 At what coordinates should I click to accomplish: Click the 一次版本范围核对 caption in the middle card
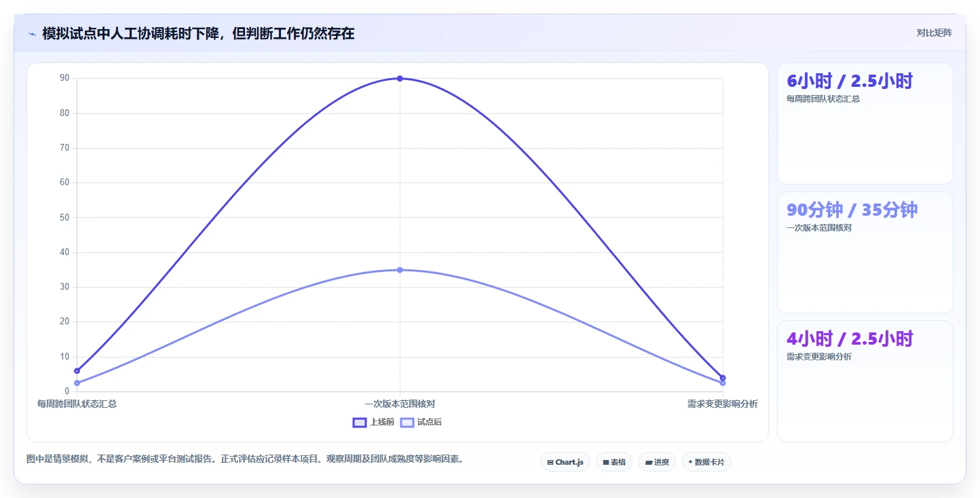pyautogui.click(x=819, y=228)
